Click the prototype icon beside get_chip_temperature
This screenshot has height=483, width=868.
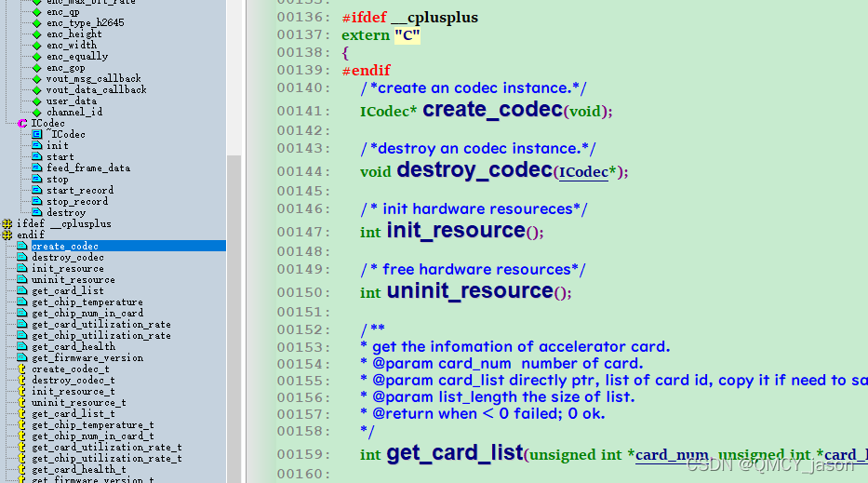pyautogui.click(x=22, y=302)
